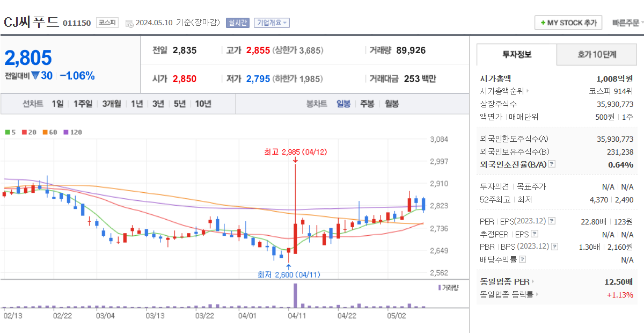Expand the 빠른주문 dropdown
This screenshot has height=333, width=644.
(x=629, y=23)
